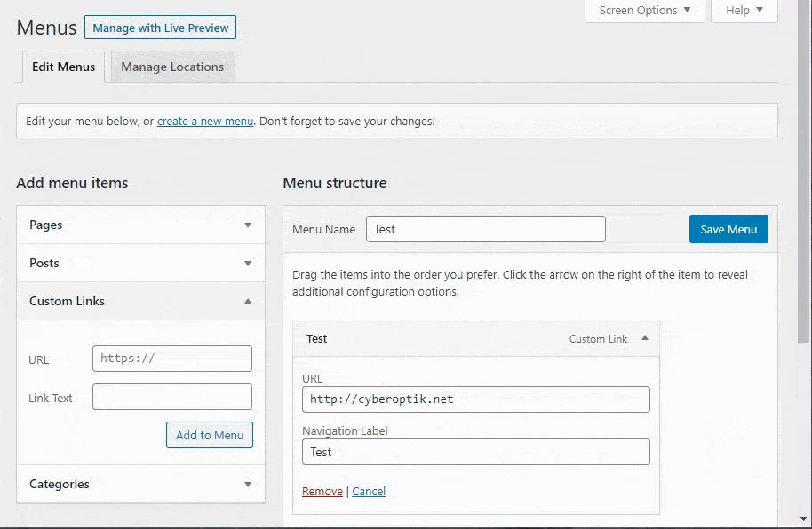Image resolution: width=812 pixels, height=529 pixels.
Task: Click the Manage with Live Preview button
Action: point(160,28)
